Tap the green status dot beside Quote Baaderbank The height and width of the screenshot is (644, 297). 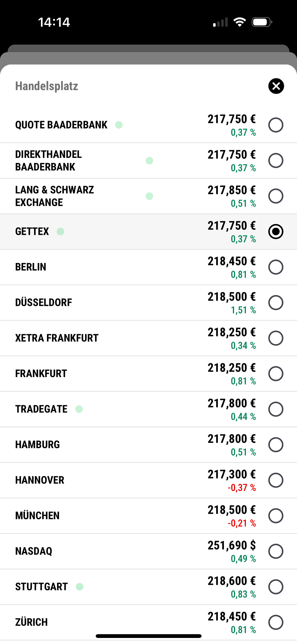click(119, 125)
